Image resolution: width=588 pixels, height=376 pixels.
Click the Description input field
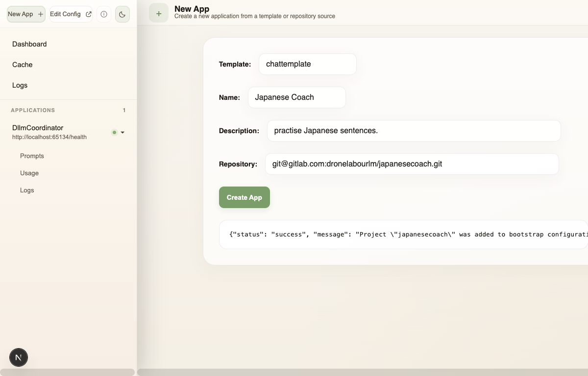(414, 131)
